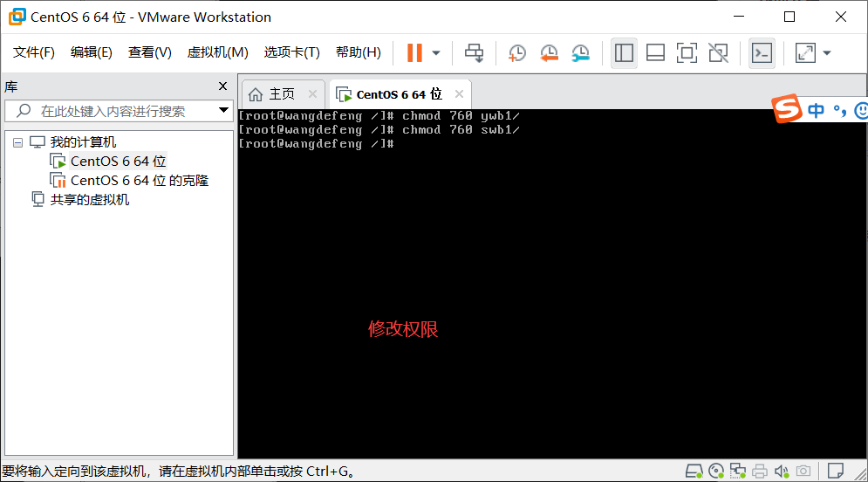Collapse the 我的计算机 tree node

coord(17,142)
